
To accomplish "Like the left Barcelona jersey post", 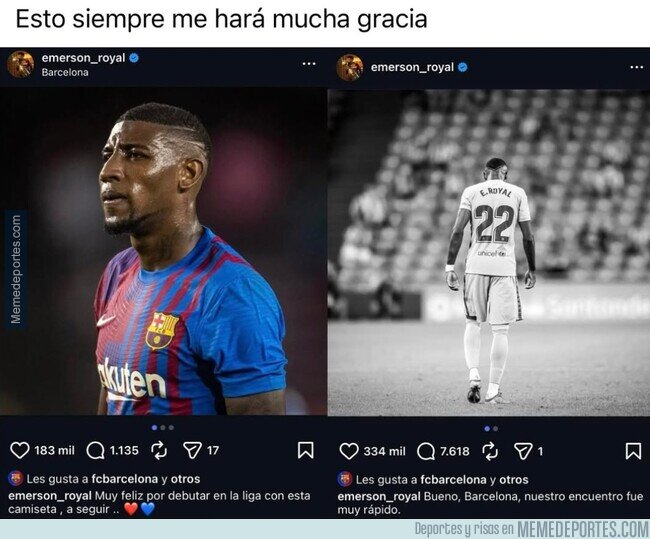I will click(x=19, y=450).
